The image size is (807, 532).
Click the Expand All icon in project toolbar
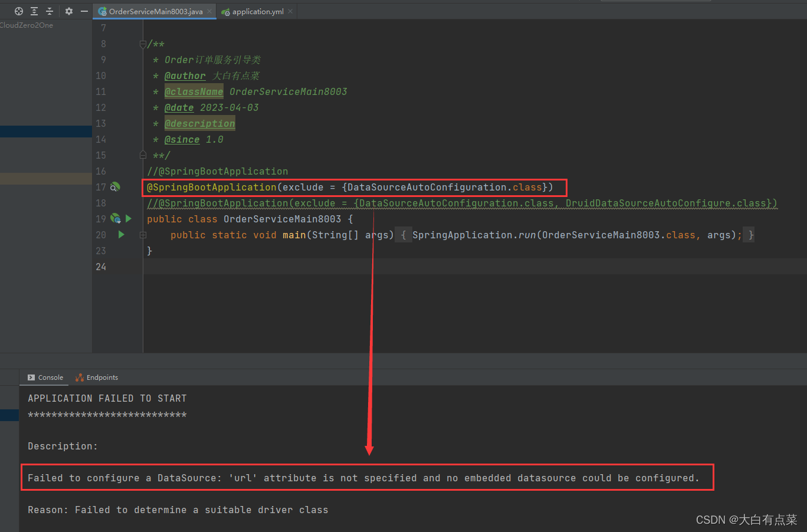click(34, 11)
